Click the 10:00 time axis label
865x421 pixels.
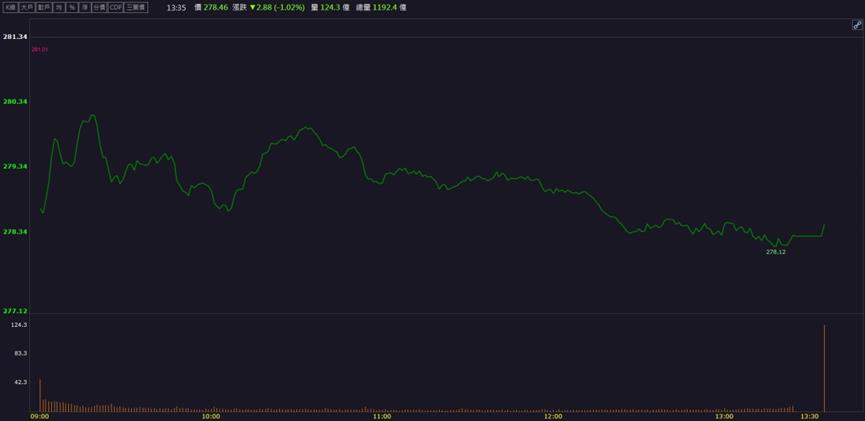tap(211, 417)
